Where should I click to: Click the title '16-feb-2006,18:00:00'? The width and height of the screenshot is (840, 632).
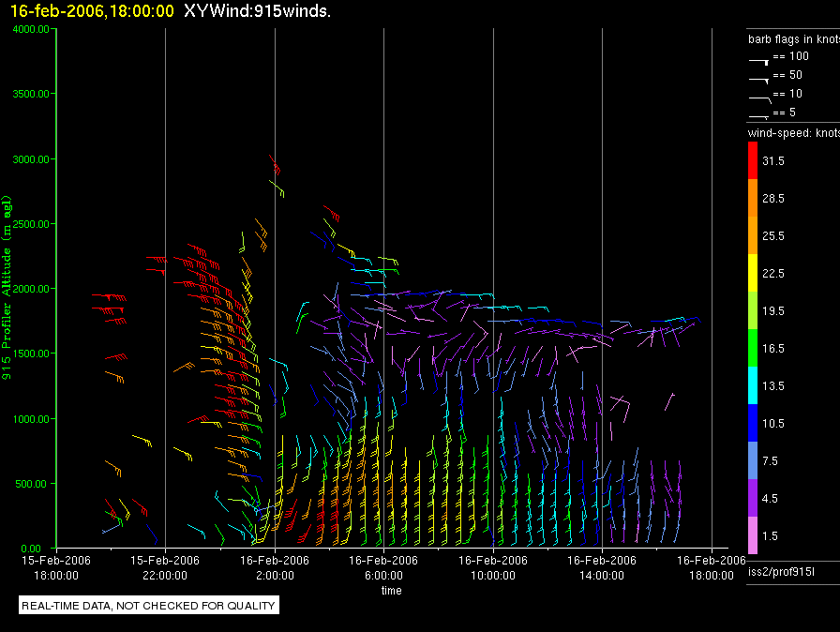92,10
